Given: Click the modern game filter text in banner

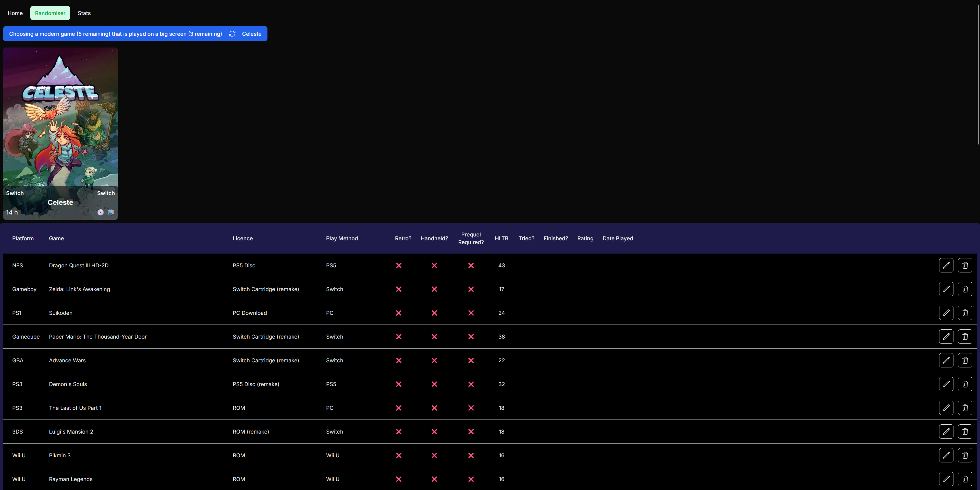Looking at the screenshot, I should 116,34.
